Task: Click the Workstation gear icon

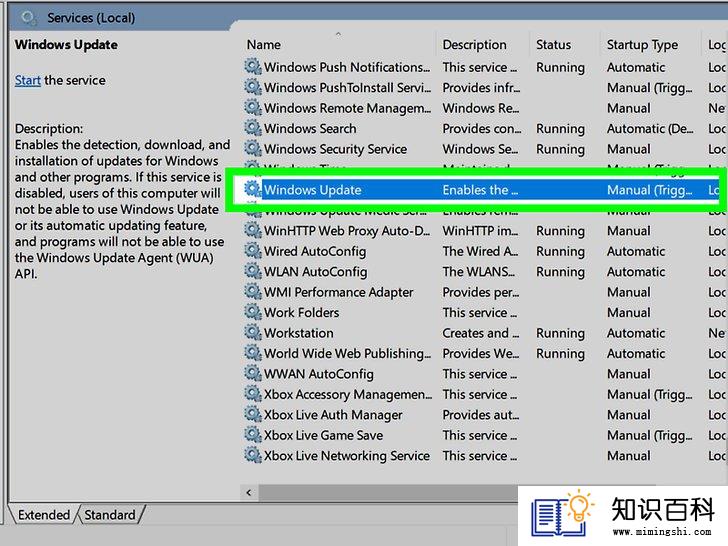Action: tap(253, 332)
